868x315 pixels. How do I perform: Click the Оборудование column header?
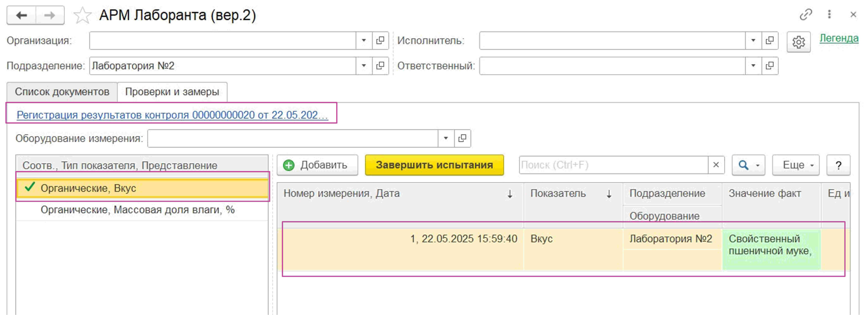pos(672,216)
